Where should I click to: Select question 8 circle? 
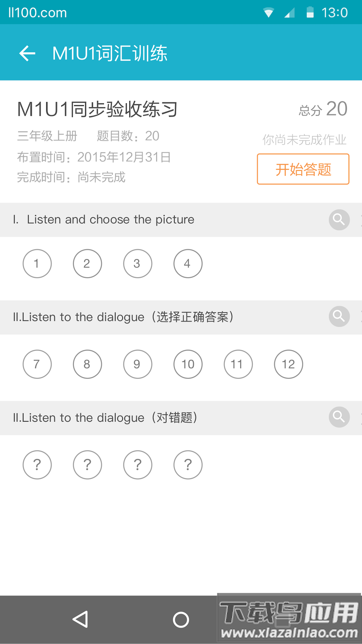pyautogui.click(x=87, y=364)
